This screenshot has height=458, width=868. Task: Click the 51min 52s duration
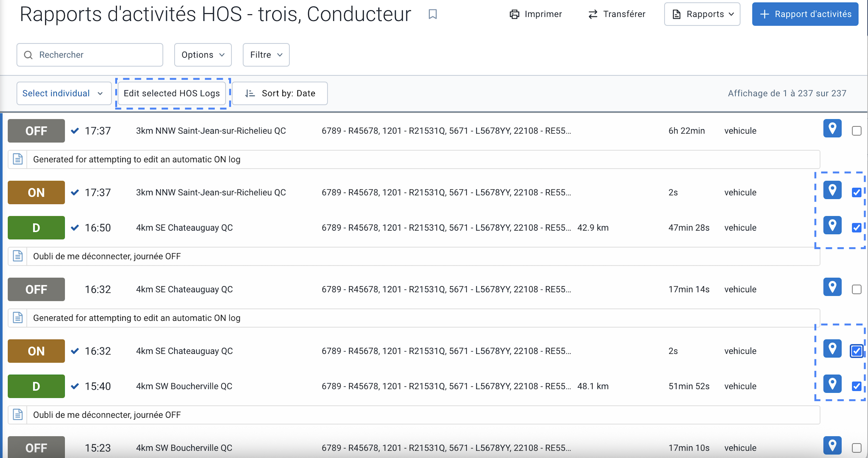click(689, 386)
